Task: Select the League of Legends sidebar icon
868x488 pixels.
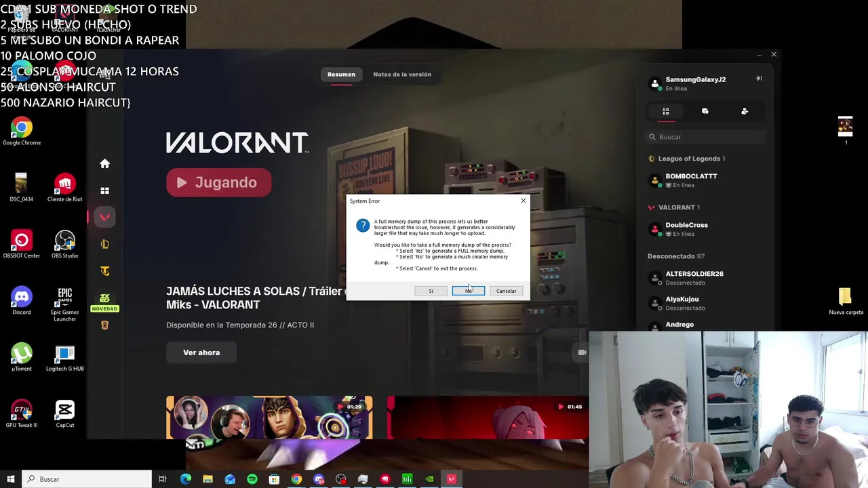Action: pos(104,244)
